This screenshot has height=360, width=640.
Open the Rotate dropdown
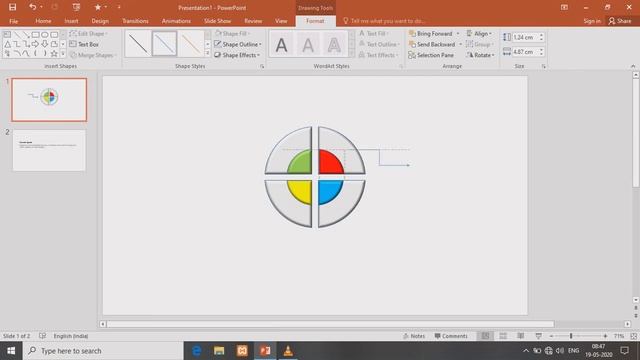click(480, 55)
